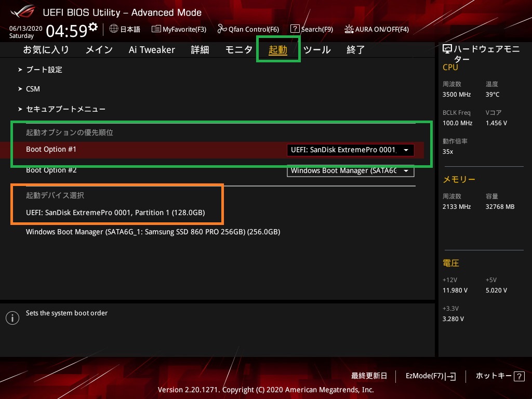Open the モニタ tab
The width and height of the screenshot is (532, 399).
click(239, 50)
